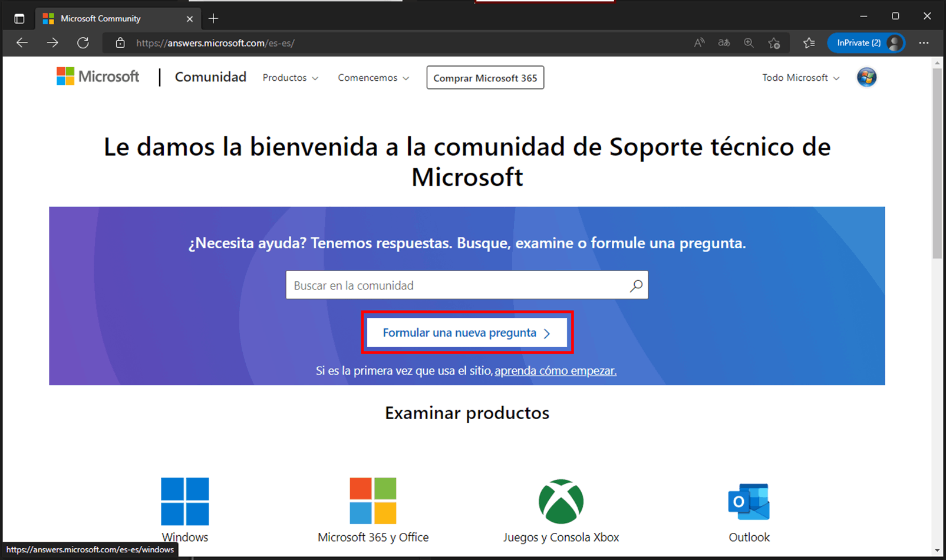Image resolution: width=946 pixels, height=560 pixels.
Task: Open a new browser tab
Action: pyautogui.click(x=213, y=19)
